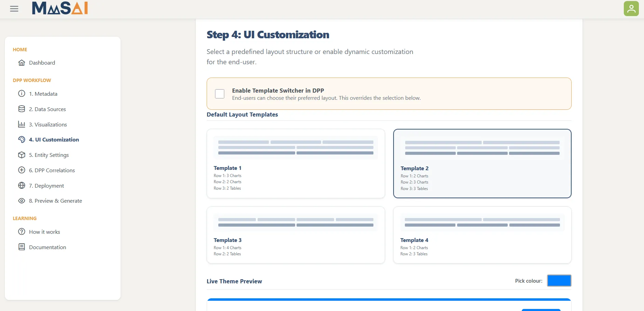
Task: Click the Preview & Generate eye icon
Action: point(22,201)
